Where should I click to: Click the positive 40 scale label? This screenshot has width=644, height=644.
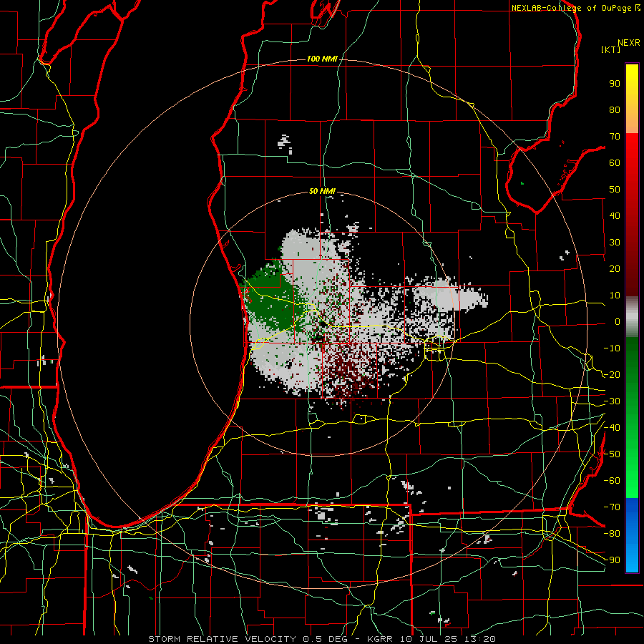[x=615, y=216]
